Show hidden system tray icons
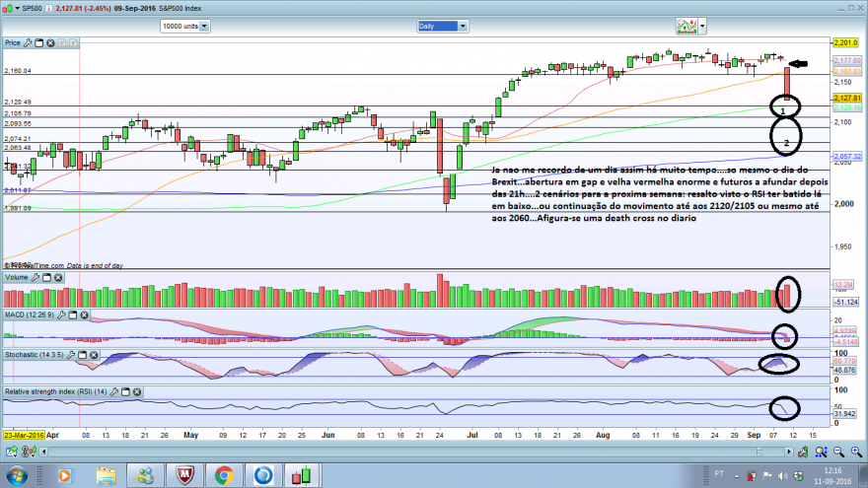This screenshot has width=868, height=488. coord(737,476)
